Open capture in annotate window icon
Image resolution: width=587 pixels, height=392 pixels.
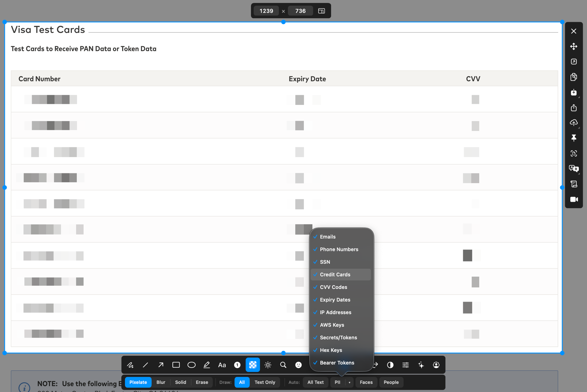[x=574, y=62]
